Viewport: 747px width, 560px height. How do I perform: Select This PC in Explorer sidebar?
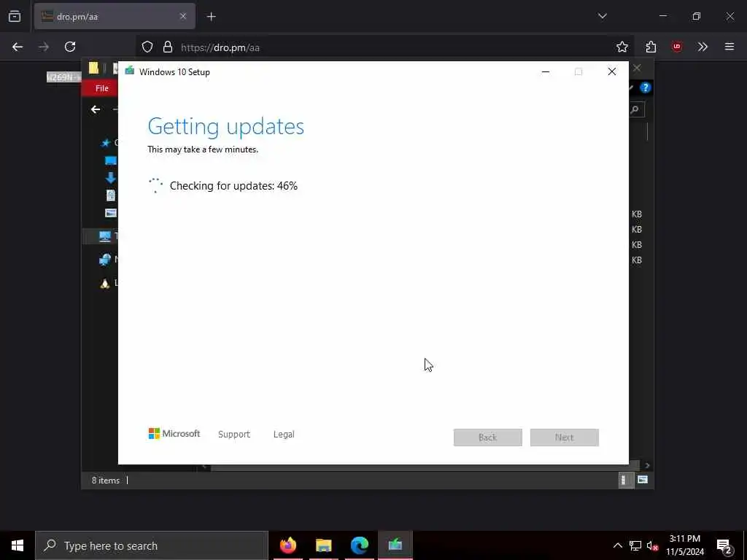(105, 236)
